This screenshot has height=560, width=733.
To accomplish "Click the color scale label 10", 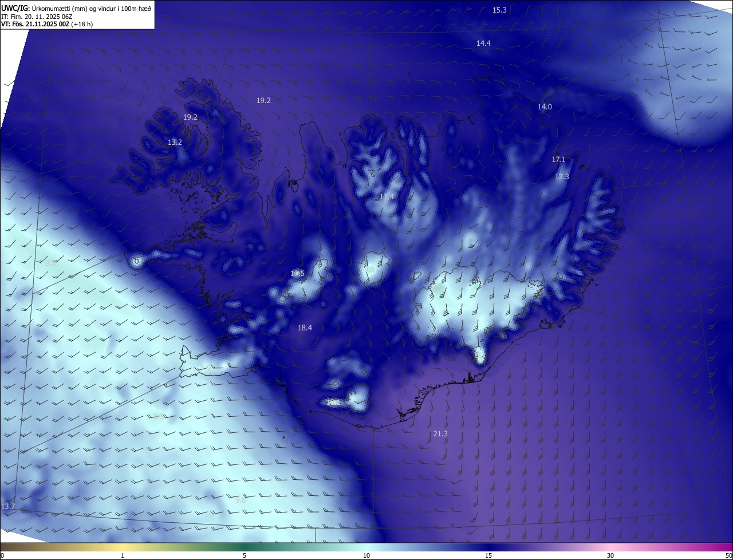I will [366, 555].
